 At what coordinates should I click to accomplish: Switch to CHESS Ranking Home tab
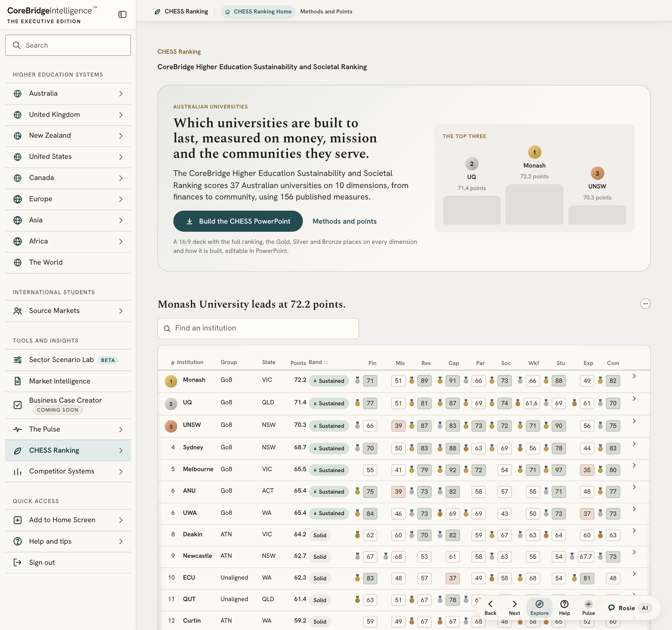click(258, 12)
